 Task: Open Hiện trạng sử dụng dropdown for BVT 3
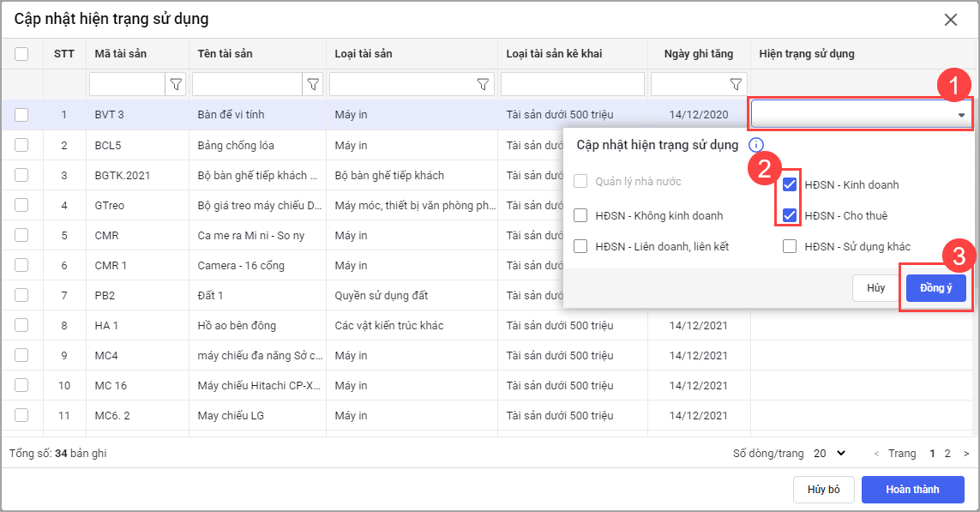[961, 115]
